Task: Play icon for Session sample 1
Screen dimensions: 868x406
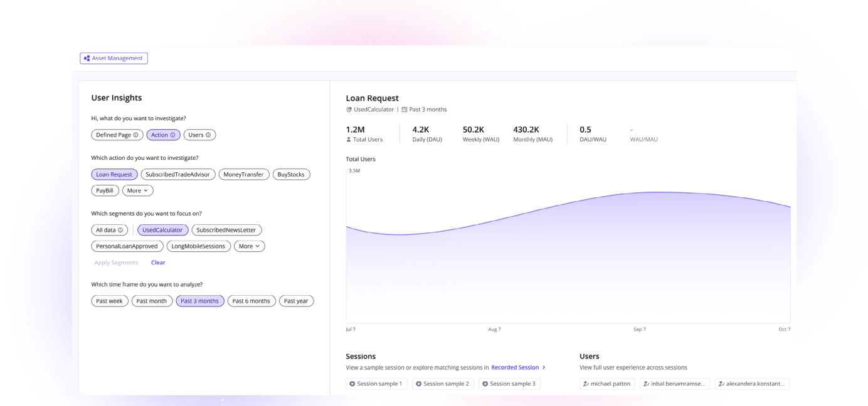Action: click(352, 383)
